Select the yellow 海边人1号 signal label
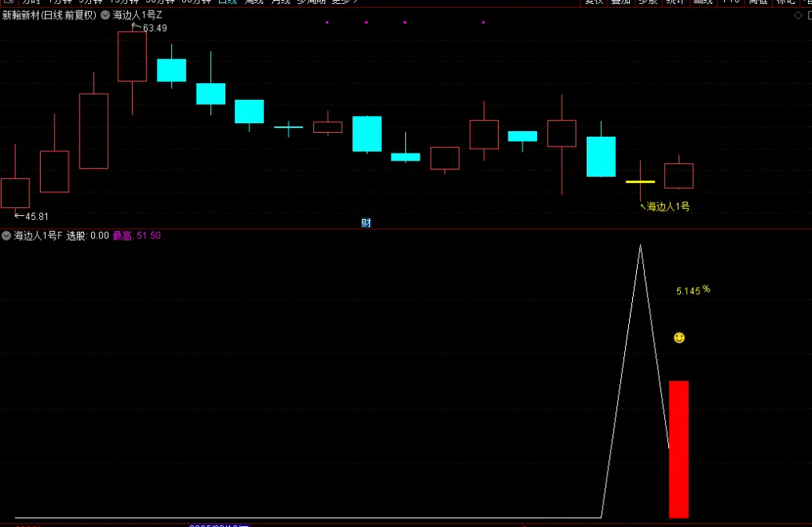812x527 pixels. click(x=667, y=206)
